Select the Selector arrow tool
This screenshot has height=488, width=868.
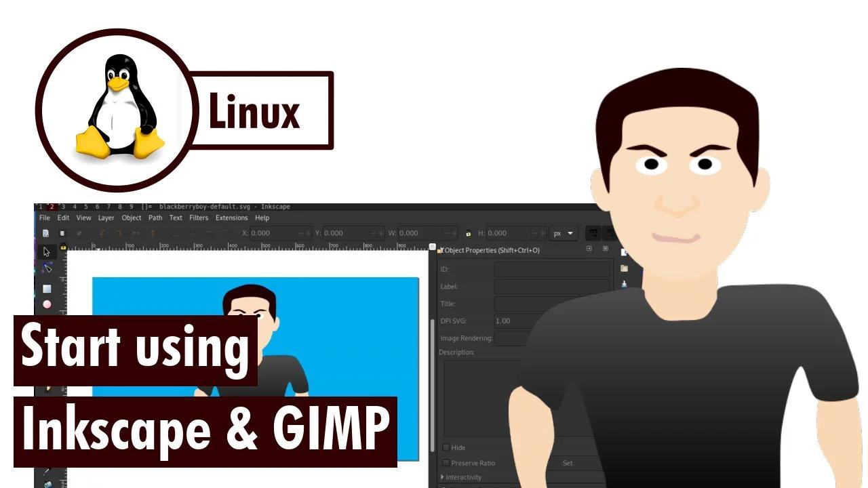[x=46, y=251]
